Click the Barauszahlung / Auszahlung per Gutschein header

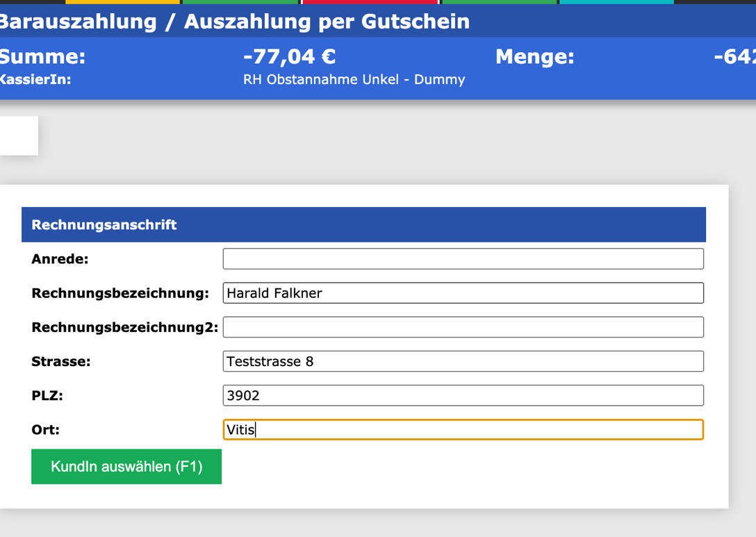tap(233, 22)
